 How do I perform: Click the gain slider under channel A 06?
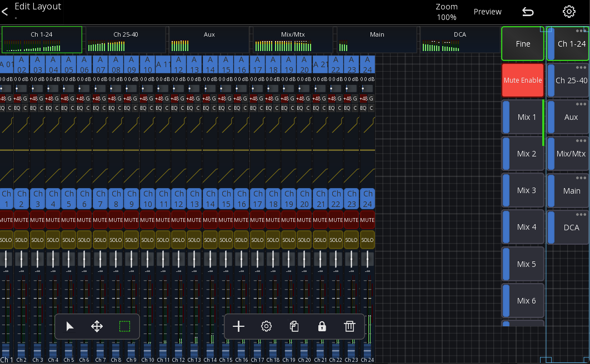tap(84, 89)
